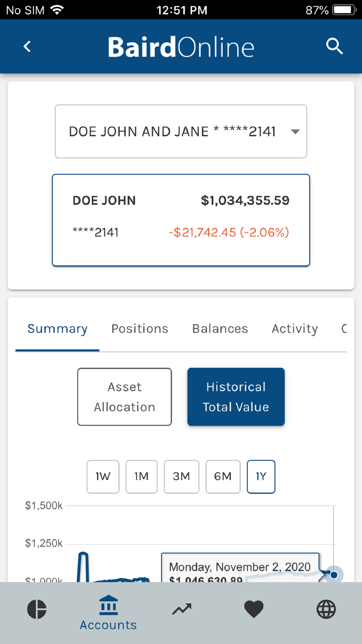Screen dimensions: 362x644
Task: Select the DOE JOHN account card
Action: click(x=181, y=220)
